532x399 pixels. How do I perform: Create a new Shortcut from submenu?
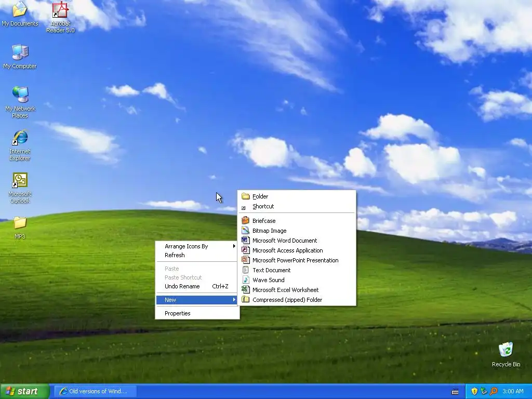tap(297, 206)
